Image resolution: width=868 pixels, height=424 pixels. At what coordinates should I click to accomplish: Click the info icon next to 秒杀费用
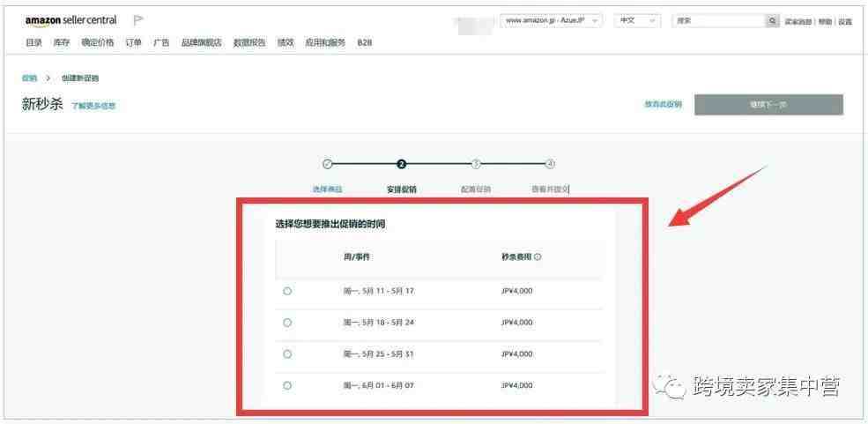[538, 257]
